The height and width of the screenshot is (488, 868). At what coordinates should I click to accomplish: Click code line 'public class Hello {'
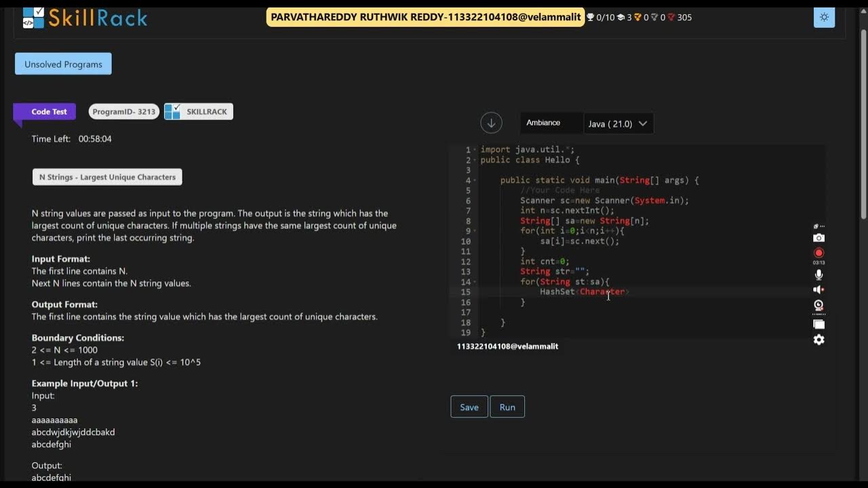[x=530, y=160]
